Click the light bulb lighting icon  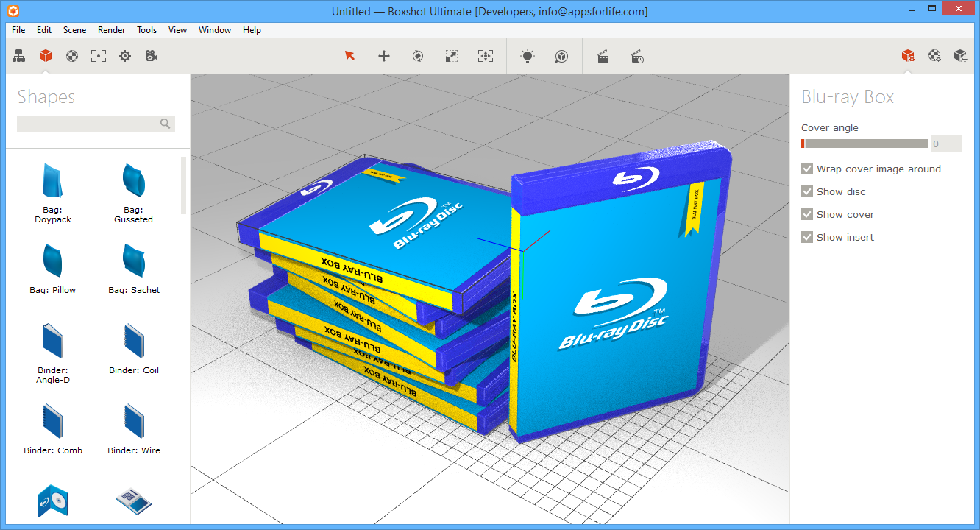(x=527, y=56)
